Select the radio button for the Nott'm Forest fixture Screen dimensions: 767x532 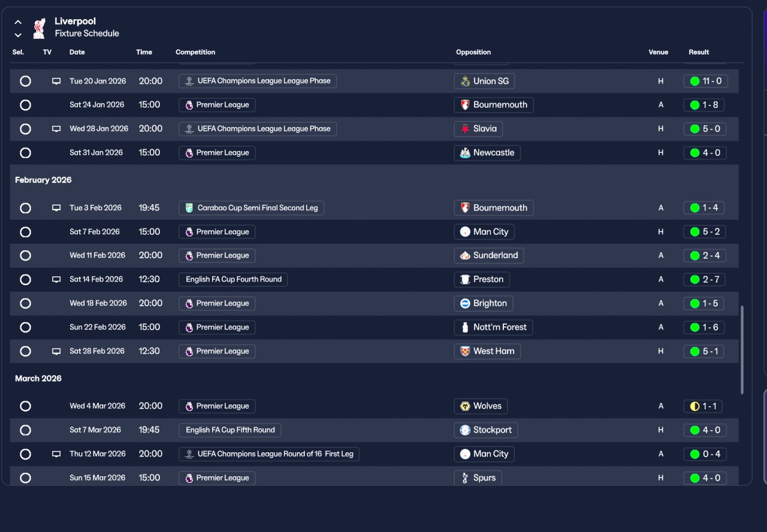click(25, 328)
